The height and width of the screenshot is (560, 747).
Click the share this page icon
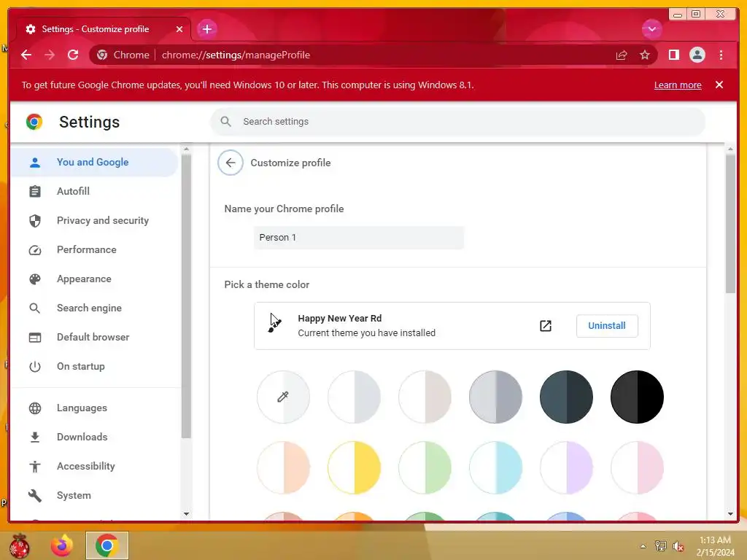click(x=622, y=55)
